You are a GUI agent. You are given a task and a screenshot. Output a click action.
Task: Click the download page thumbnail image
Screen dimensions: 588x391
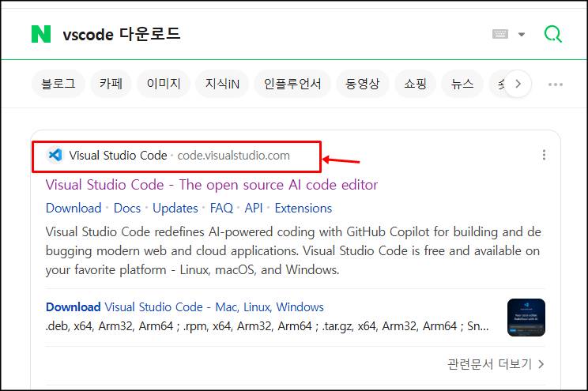click(526, 318)
